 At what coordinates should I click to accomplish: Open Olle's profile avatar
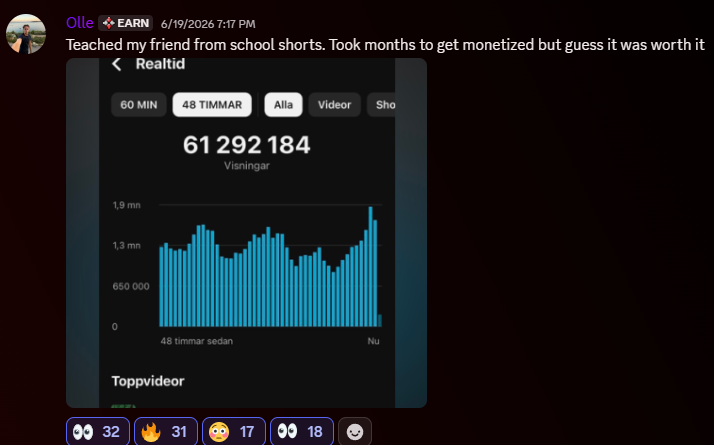(x=26, y=34)
